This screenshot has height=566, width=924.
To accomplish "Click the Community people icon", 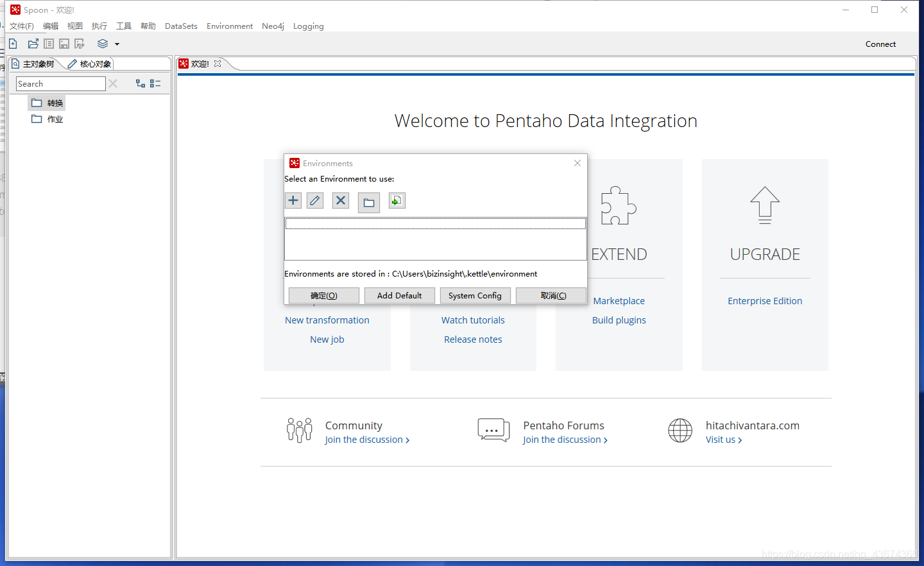I will pyautogui.click(x=300, y=430).
